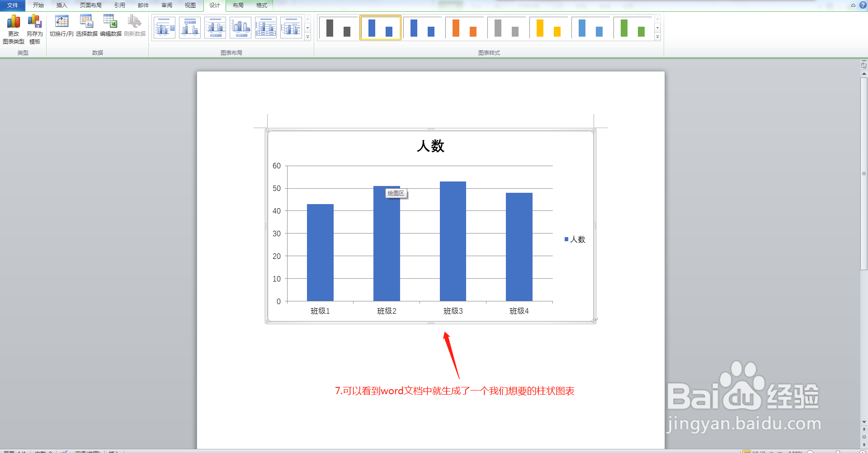Select the chart title 人数
868x453 pixels.
tap(430, 146)
